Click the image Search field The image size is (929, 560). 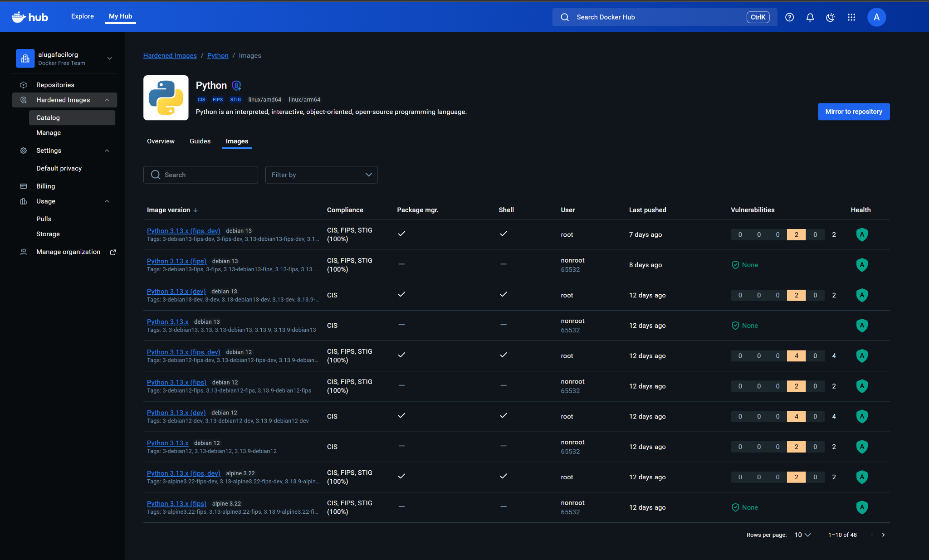coord(200,175)
